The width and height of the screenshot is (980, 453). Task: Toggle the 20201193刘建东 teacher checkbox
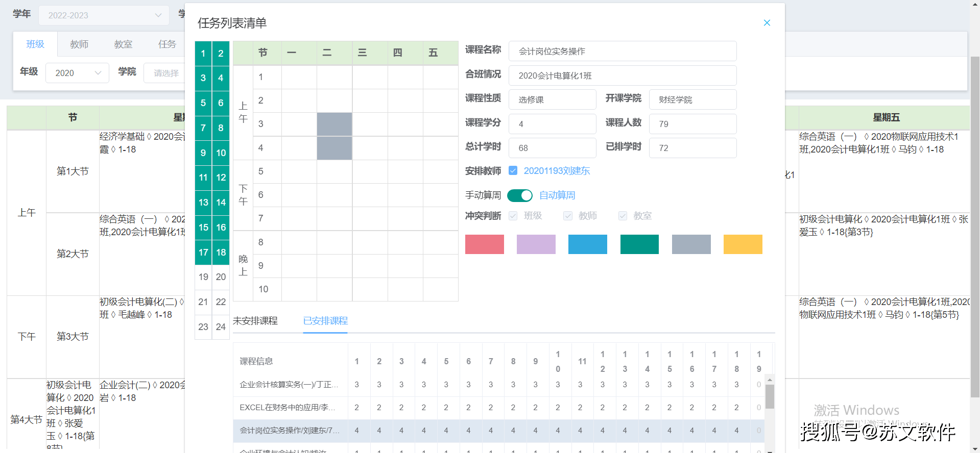513,170
